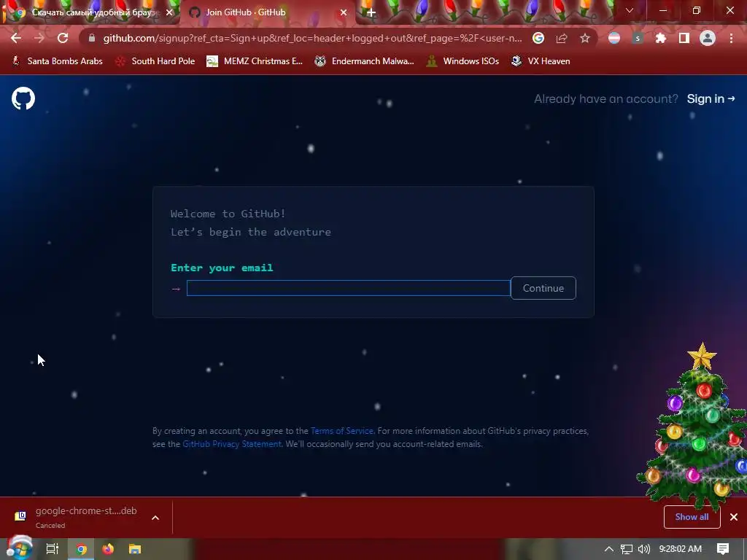The width and height of the screenshot is (747, 560).
Task: Reload the GitHub signup page
Action: 63,38
